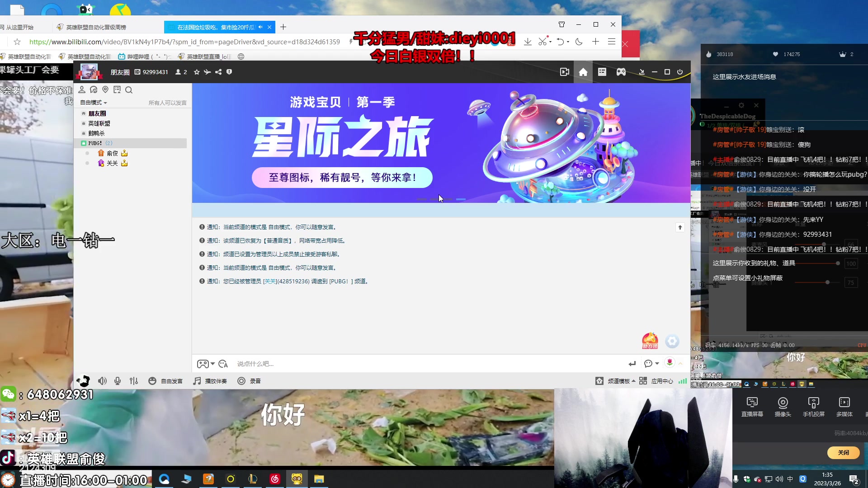Go to the YY home icon
The image size is (868, 488).
coord(583,72)
